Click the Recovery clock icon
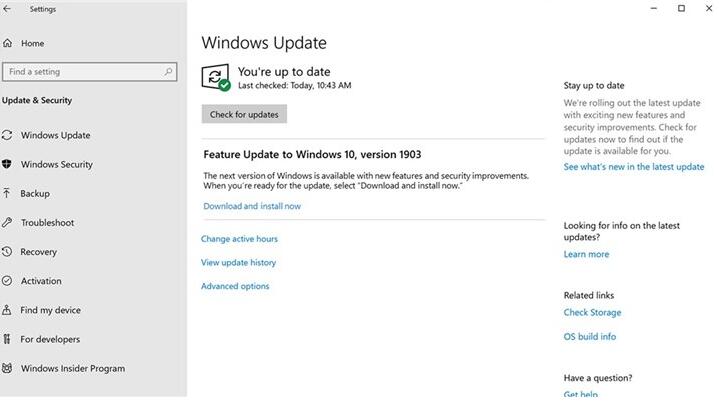 pos(7,252)
